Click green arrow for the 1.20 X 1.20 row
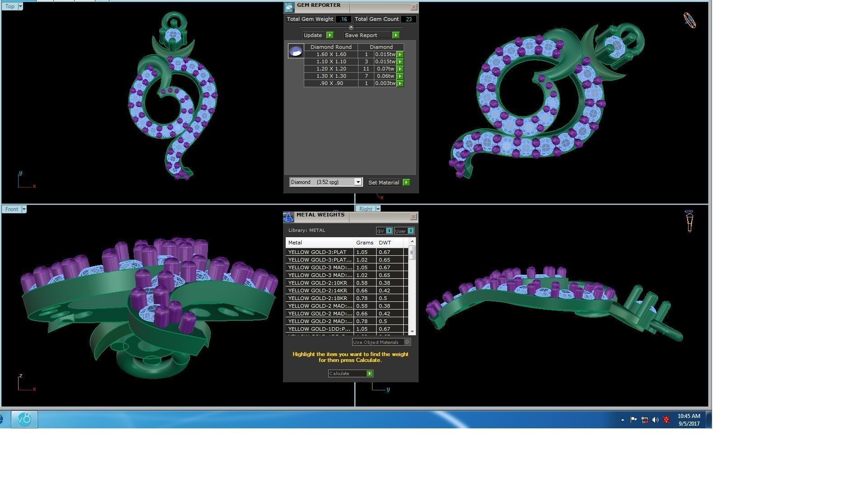868x488 pixels. (x=400, y=69)
